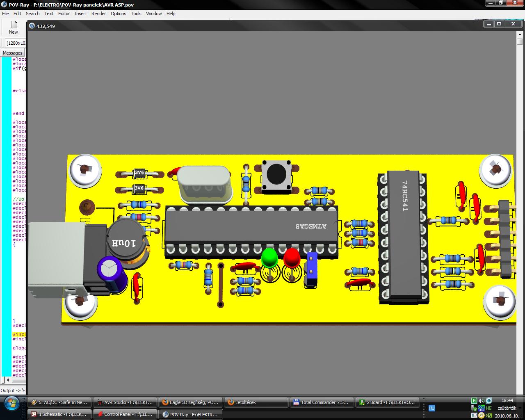Screen dimensions: 525x420
Task: Click the blue eye tray icon
Action: pos(489,401)
